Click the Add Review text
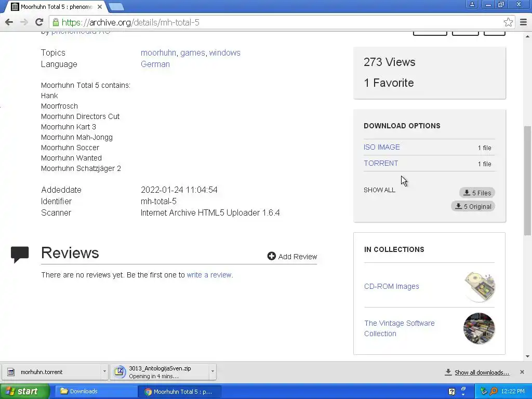This screenshot has width=532, height=399. point(298,257)
